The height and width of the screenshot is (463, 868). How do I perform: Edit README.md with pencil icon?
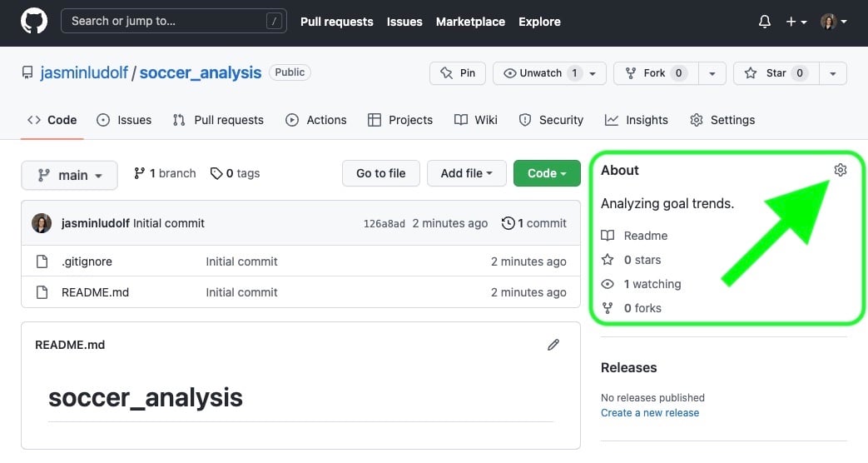[553, 345]
